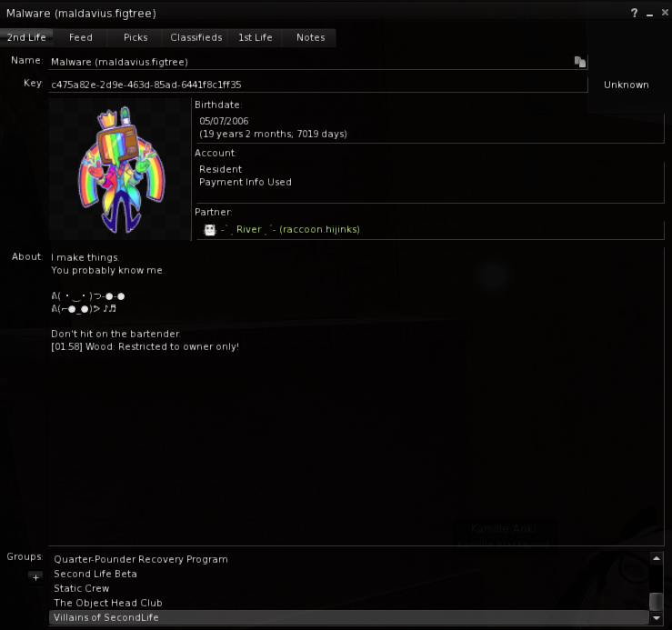
Task: Click the partner's small avatar icon
Action: [x=209, y=230]
